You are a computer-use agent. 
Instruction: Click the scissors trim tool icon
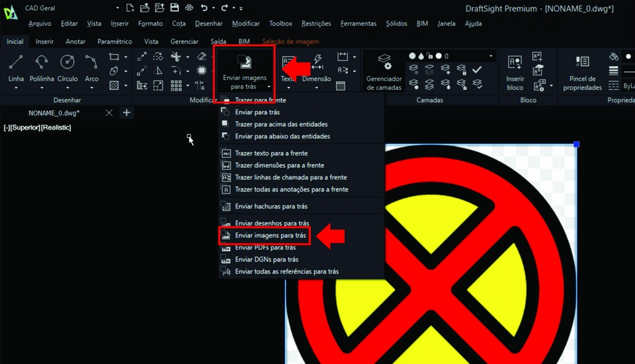175,57
